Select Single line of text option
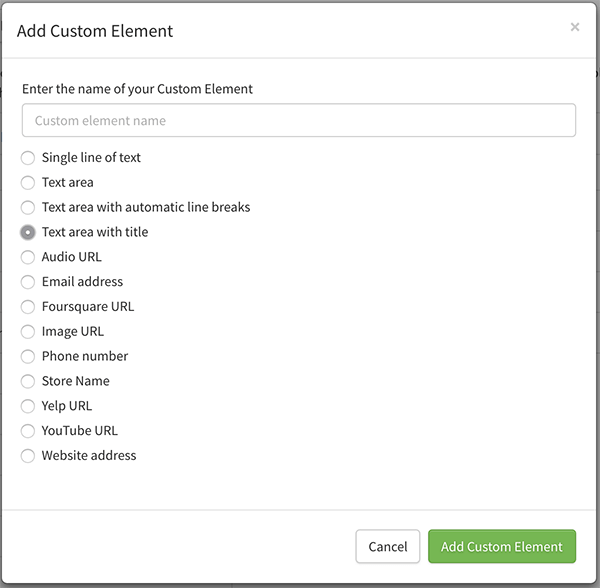 pos(28,158)
